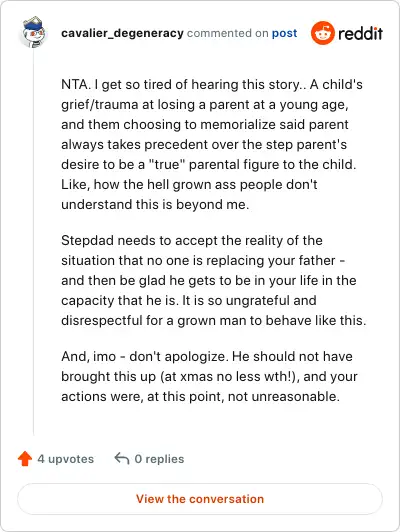Click the "0 replies" label
Image resolution: width=400 pixels, height=532 pixels.
point(159,459)
